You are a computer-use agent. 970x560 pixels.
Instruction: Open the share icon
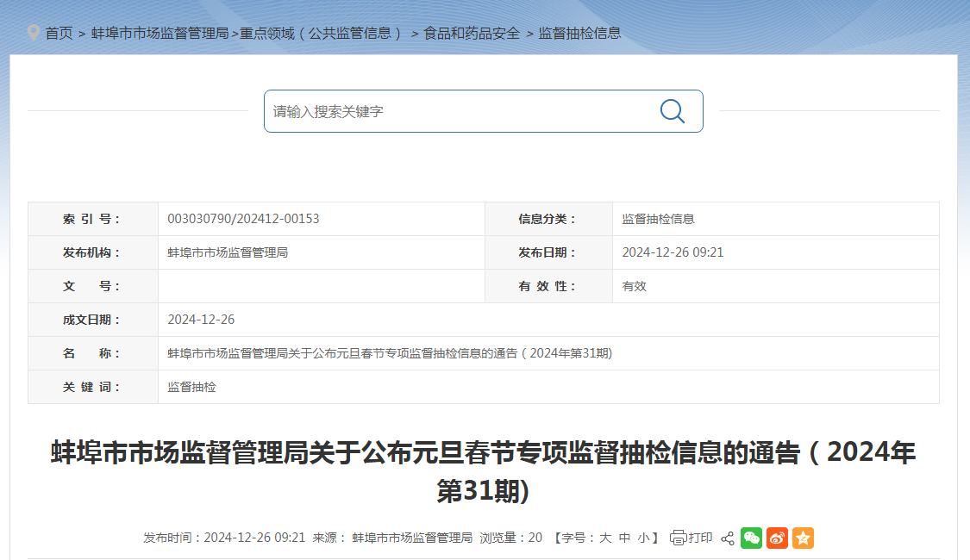728,538
